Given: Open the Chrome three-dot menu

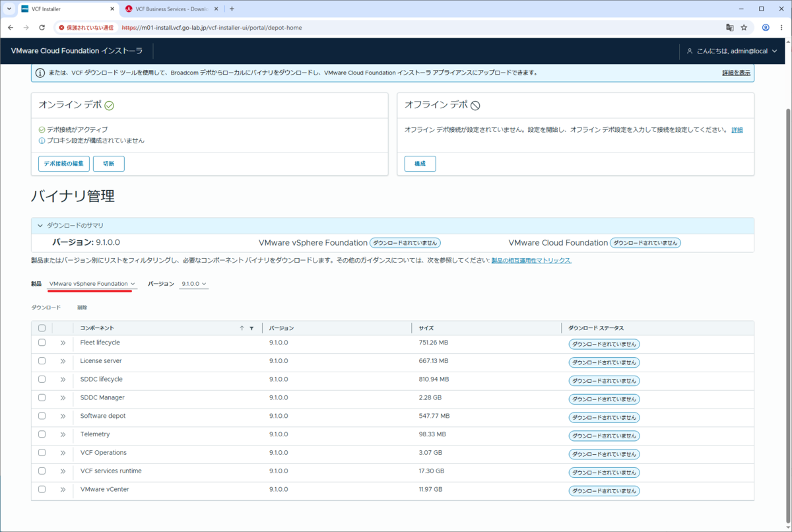Looking at the screenshot, I should [781, 28].
